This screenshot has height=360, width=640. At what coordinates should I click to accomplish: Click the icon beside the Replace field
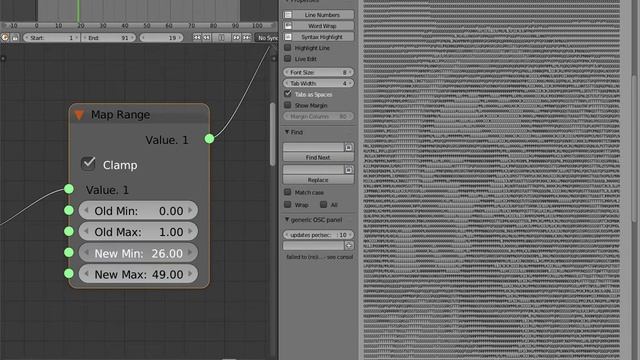pos(349,170)
